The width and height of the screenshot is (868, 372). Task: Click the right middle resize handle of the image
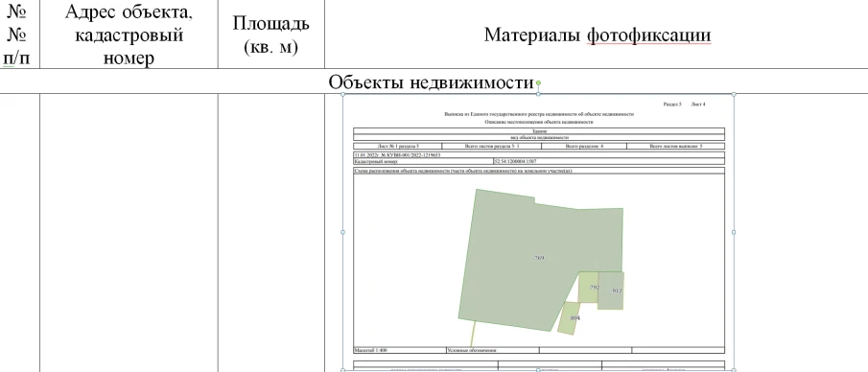pyautogui.click(x=735, y=232)
